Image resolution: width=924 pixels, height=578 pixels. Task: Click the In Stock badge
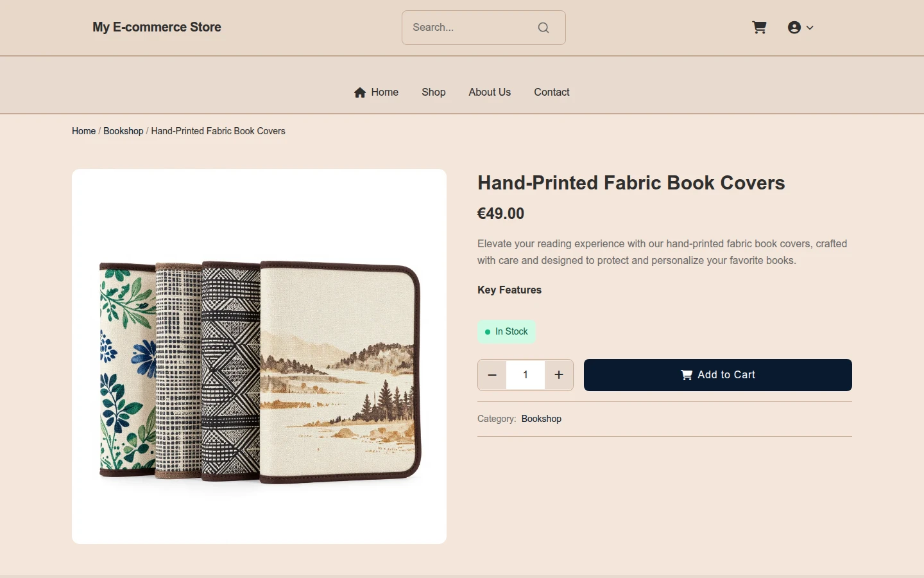(506, 332)
